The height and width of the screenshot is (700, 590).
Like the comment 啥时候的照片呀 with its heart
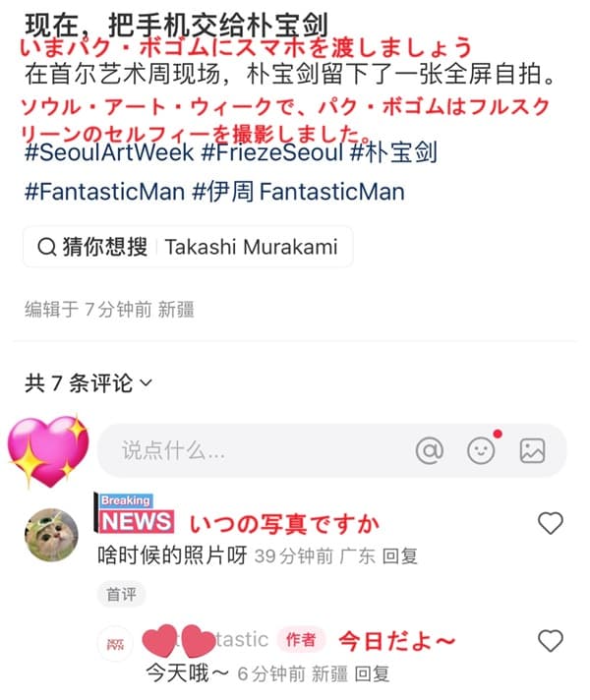(x=551, y=523)
